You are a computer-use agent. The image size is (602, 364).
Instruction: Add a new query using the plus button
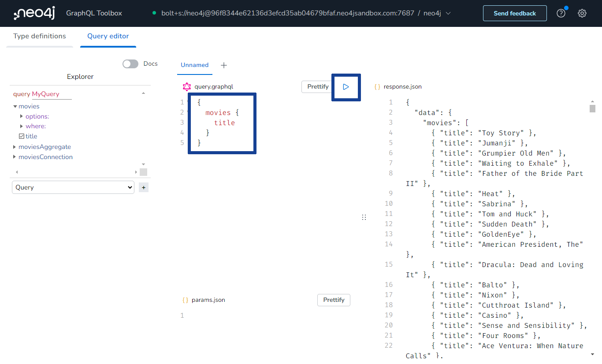coord(143,187)
